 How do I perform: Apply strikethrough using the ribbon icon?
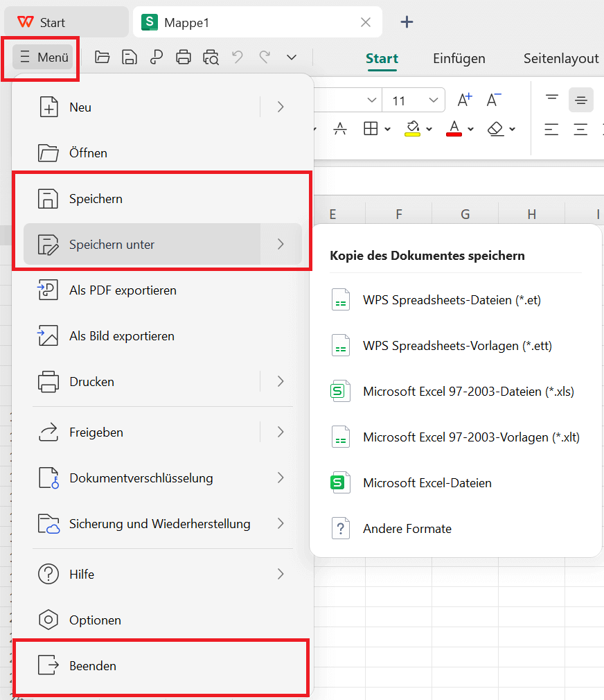[339, 129]
